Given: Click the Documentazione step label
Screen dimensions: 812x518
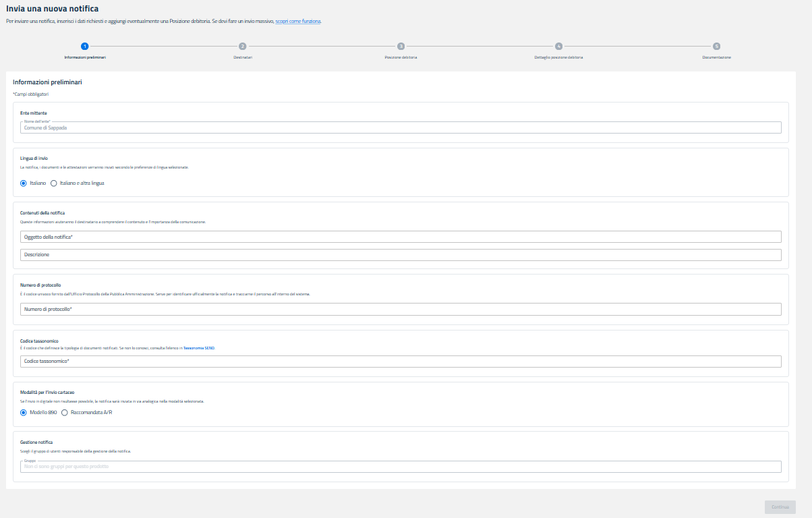Looking at the screenshot, I should tap(716, 57).
